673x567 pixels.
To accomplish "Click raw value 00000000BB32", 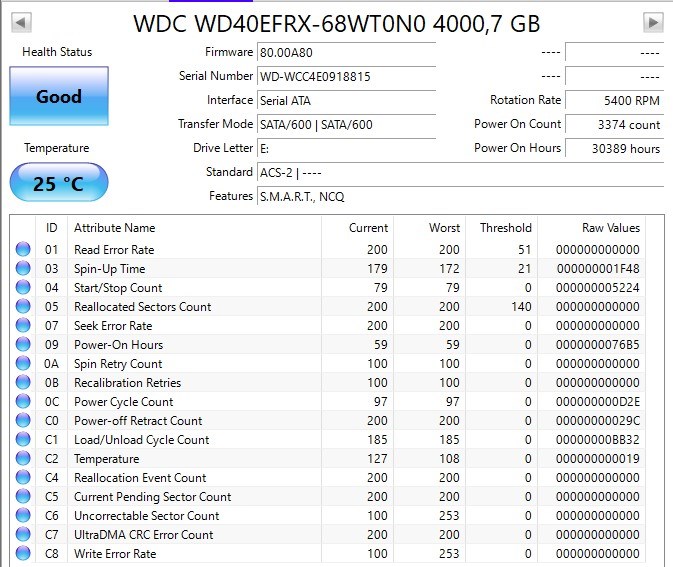I will tap(597, 440).
